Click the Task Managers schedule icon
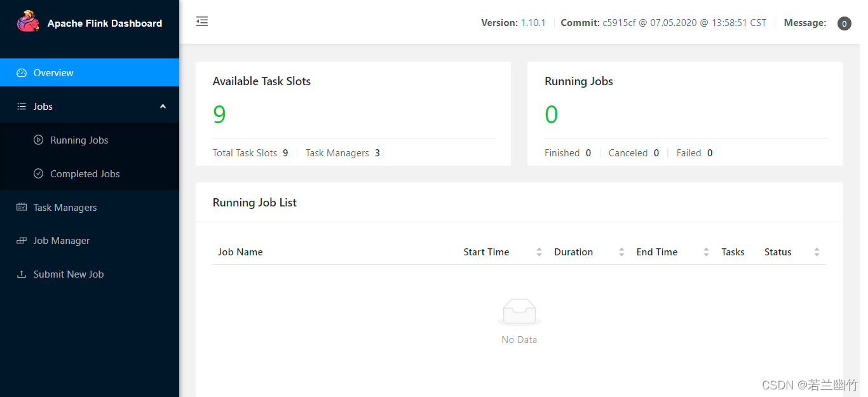Image resolution: width=868 pixels, height=397 pixels. 22,208
